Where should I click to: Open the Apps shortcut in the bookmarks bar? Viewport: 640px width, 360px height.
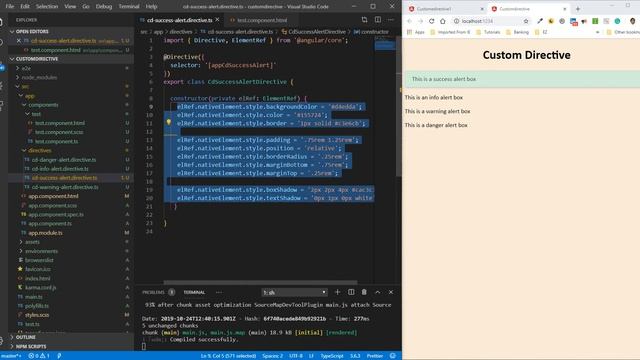tap(416, 32)
